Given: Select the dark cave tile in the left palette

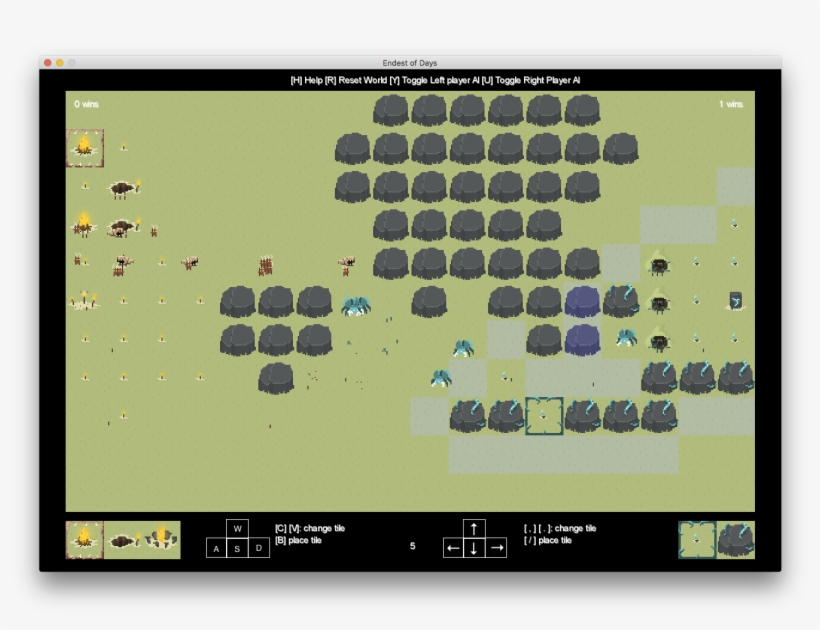Looking at the screenshot, I should tap(122, 540).
